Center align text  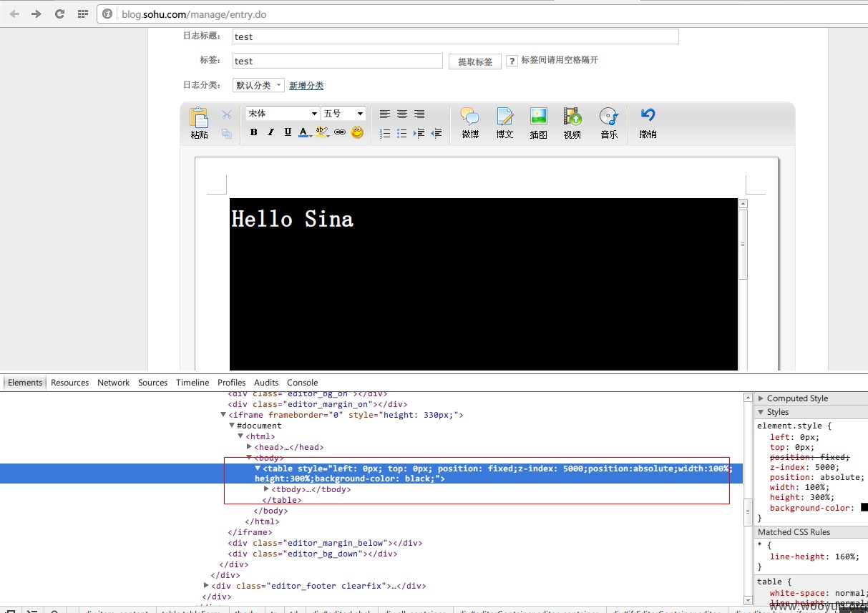(402, 114)
